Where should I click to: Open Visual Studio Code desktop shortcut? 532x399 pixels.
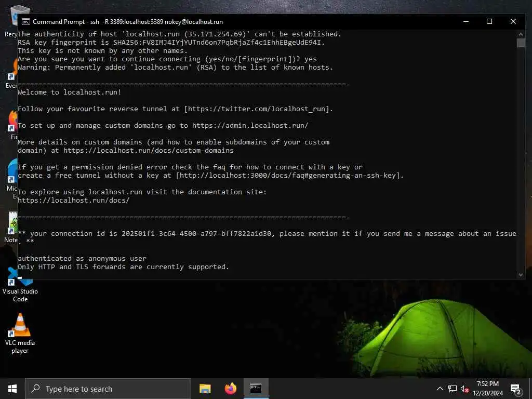20,285
